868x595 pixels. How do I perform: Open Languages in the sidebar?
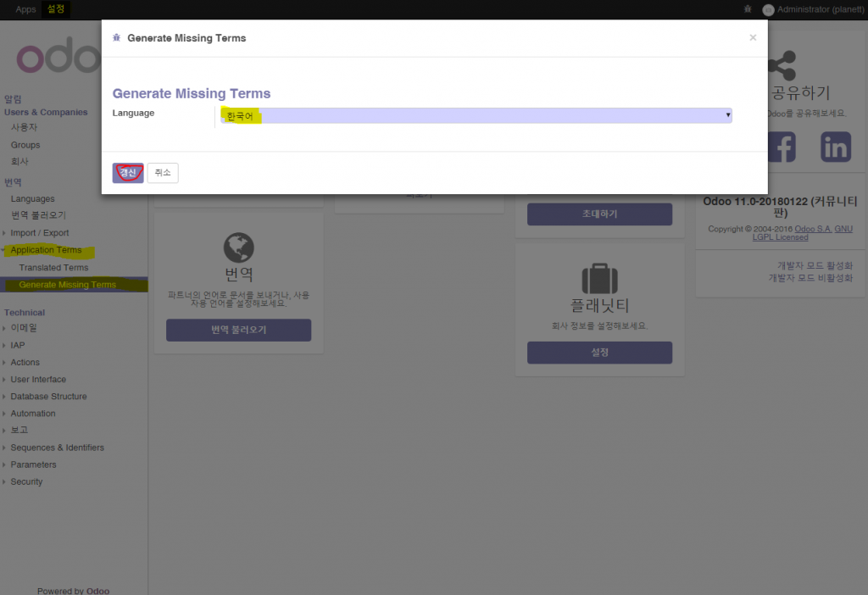[x=33, y=198]
